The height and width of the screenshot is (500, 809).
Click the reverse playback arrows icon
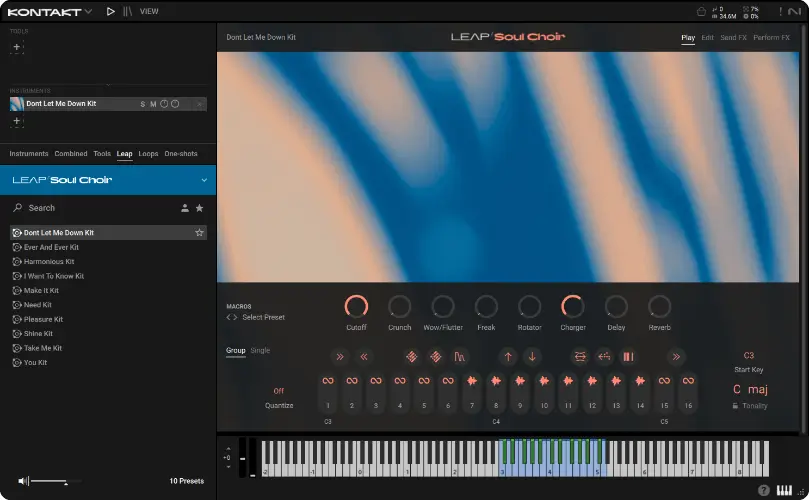pos(604,356)
